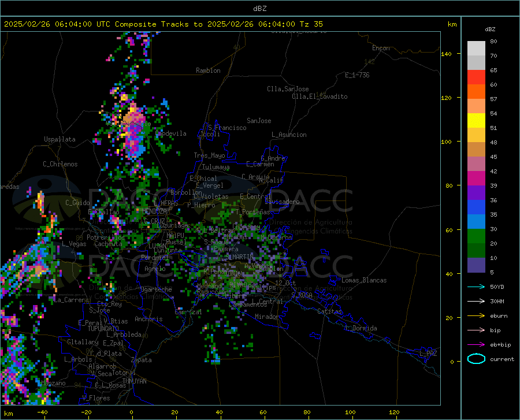Viewport: 520px width, 420px height.
Task: Pick the slate purple 5–10 dBZ swatch
Action: pyautogui.click(x=476, y=265)
